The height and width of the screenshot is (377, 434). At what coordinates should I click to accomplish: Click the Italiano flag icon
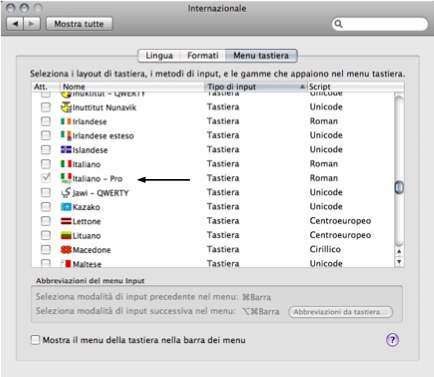[66, 164]
